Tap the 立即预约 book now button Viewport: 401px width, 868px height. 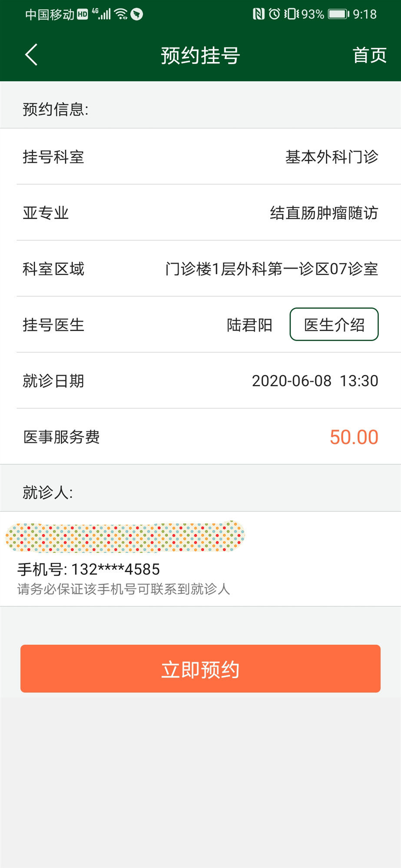click(x=200, y=668)
